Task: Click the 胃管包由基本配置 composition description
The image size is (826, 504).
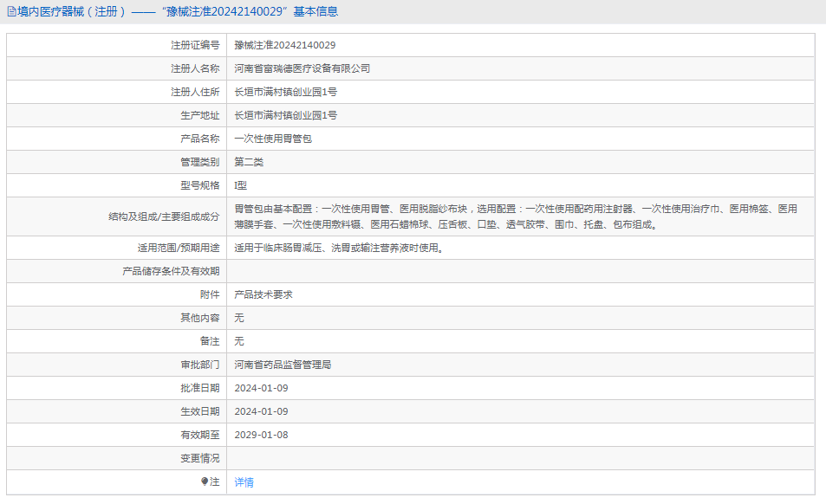Action: [x=516, y=216]
